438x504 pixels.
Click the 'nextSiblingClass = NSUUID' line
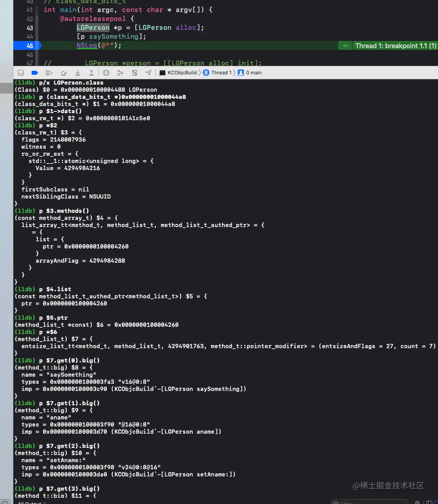(66, 196)
